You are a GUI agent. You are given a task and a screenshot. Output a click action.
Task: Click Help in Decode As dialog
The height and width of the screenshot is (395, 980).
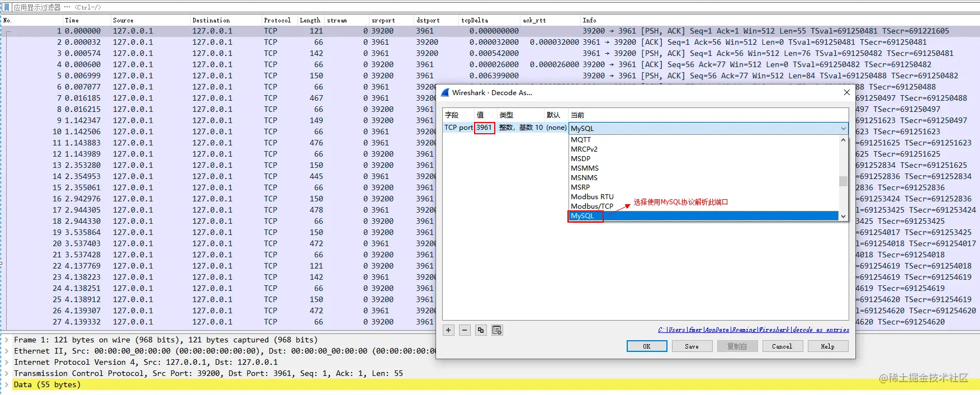click(x=827, y=346)
